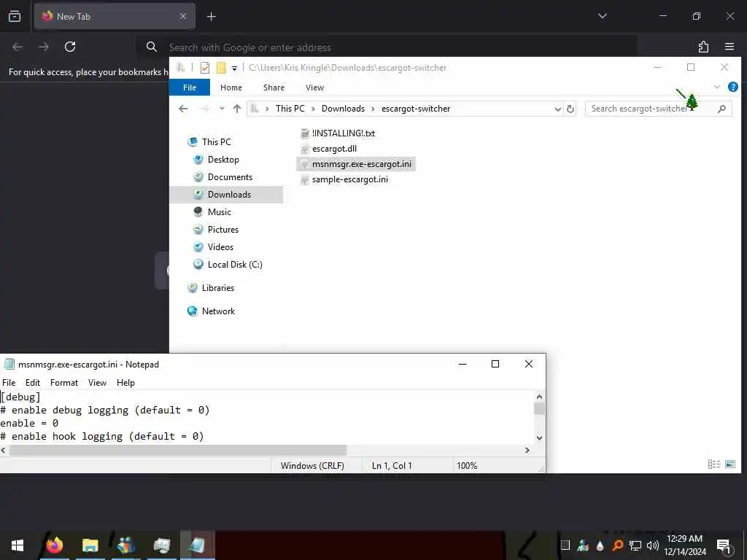Click New folder icon in Explorer title bar
The image size is (747, 560).
(x=221, y=68)
